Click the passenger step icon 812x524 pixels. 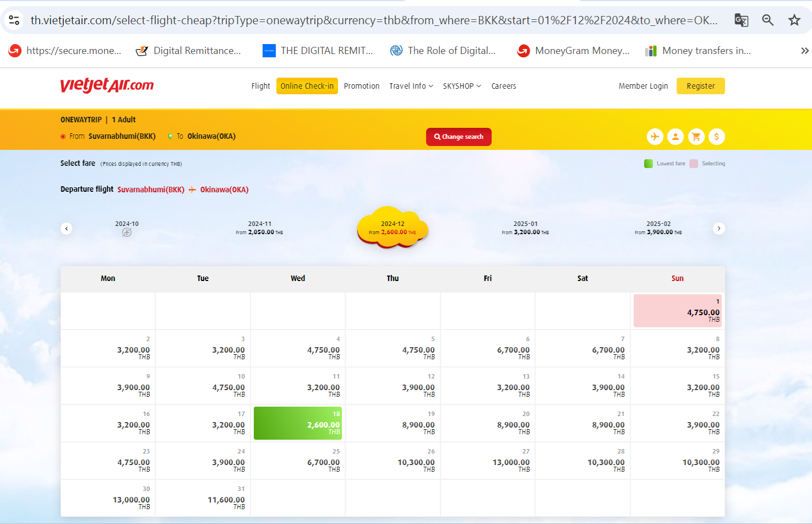[675, 137]
